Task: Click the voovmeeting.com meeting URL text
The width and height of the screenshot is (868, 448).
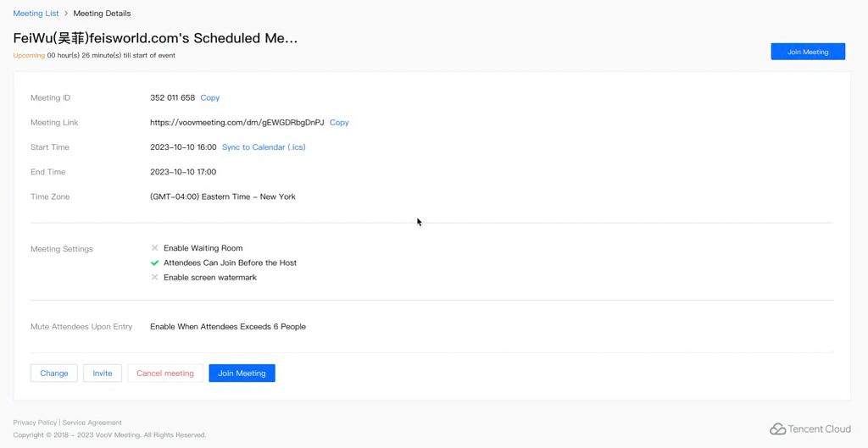Action: click(x=236, y=123)
